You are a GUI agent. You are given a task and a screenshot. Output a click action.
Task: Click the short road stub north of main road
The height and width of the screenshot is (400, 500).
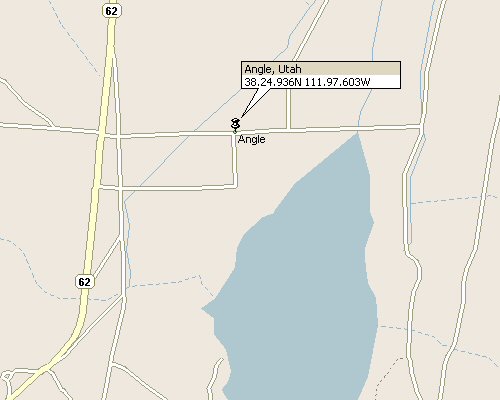click(x=289, y=108)
